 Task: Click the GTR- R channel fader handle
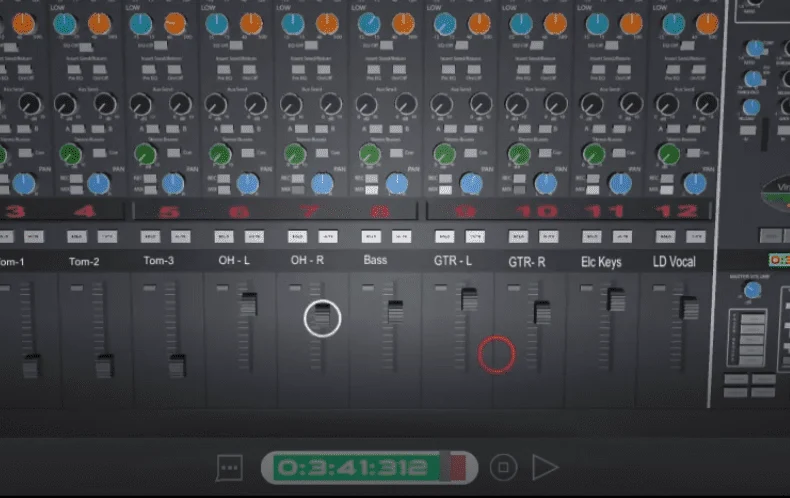point(542,312)
